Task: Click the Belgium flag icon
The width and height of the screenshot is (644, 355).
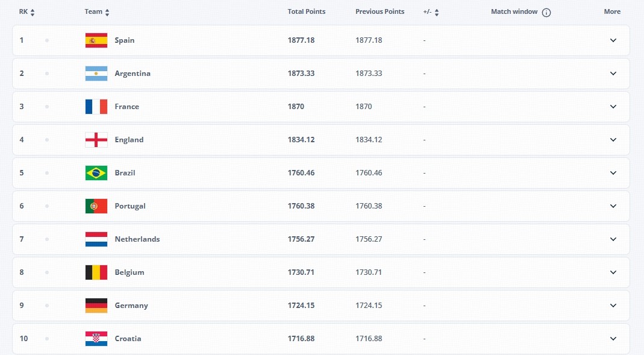Action: click(96, 272)
